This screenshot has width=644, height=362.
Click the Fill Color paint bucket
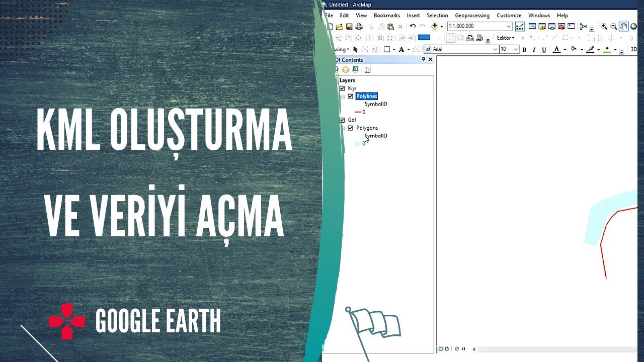573,49
